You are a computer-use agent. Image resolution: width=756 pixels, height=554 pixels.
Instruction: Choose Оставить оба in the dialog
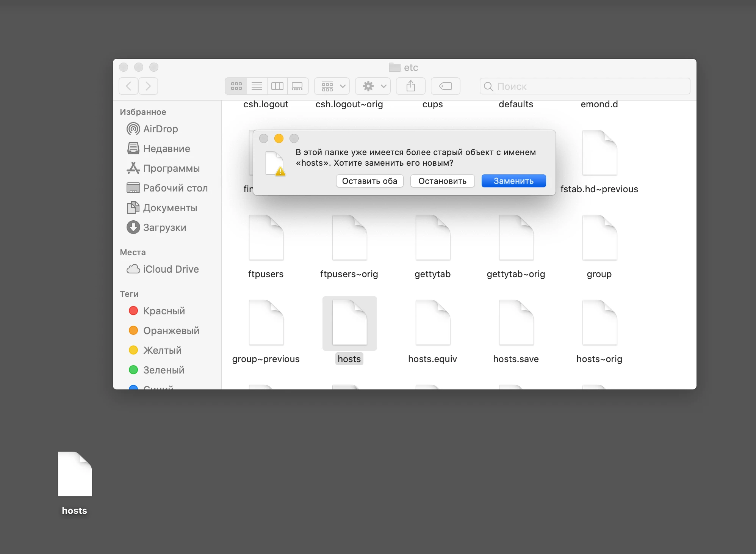click(x=369, y=181)
